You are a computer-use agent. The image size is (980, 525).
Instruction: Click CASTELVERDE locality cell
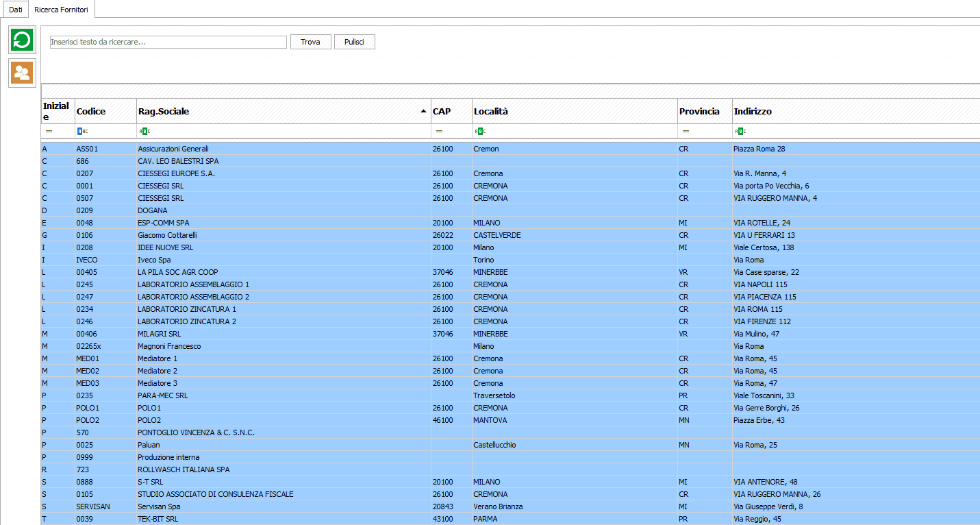tap(575, 235)
